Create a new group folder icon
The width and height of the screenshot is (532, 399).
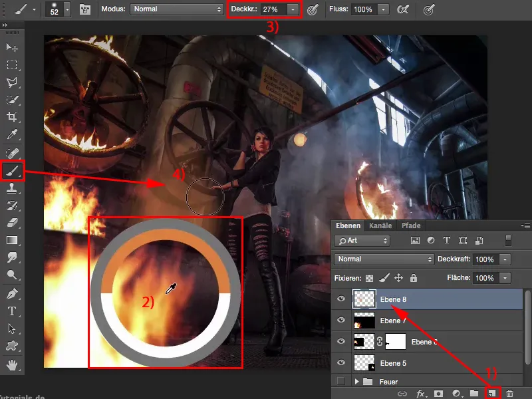click(474, 393)
